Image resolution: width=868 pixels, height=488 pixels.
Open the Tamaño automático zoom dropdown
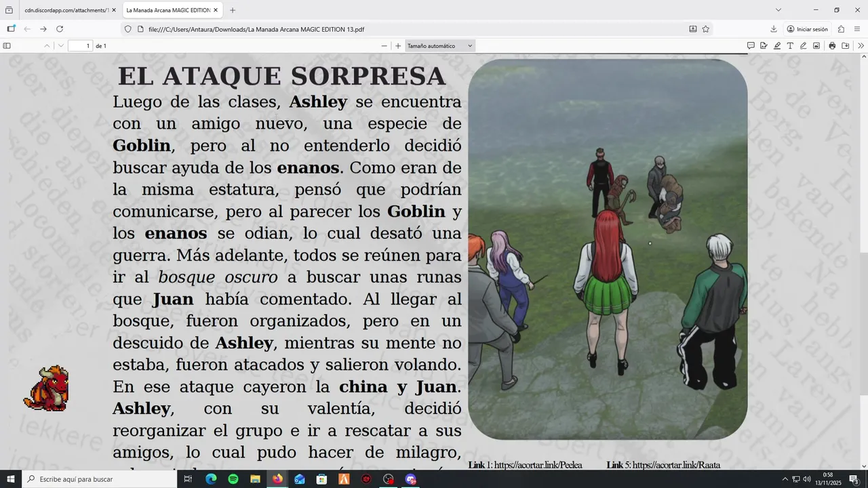coord(440,46)
